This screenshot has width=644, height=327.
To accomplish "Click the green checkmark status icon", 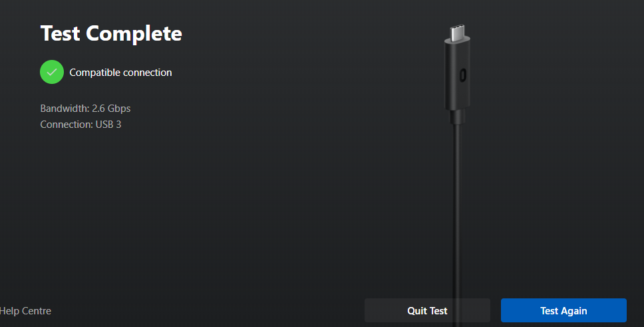I will coord(52,72).
